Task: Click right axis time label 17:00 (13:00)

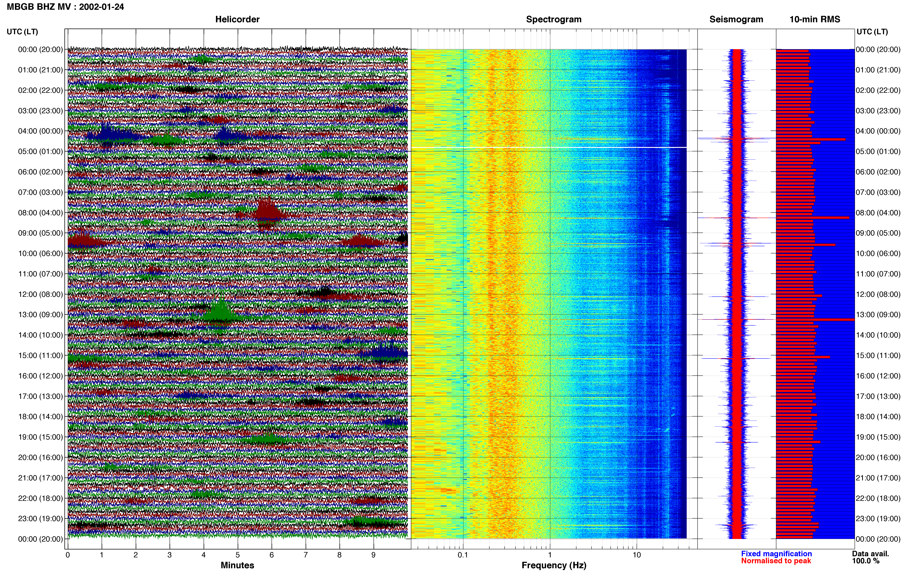Action: coord(878,396)
